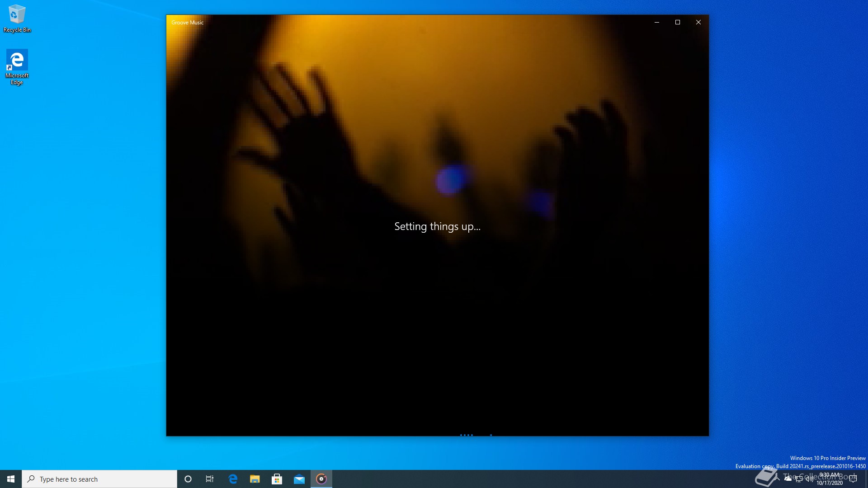Open Cortana from the taskbar circle icon
This screenshot has height=488, width=868.
pos(188,479)
